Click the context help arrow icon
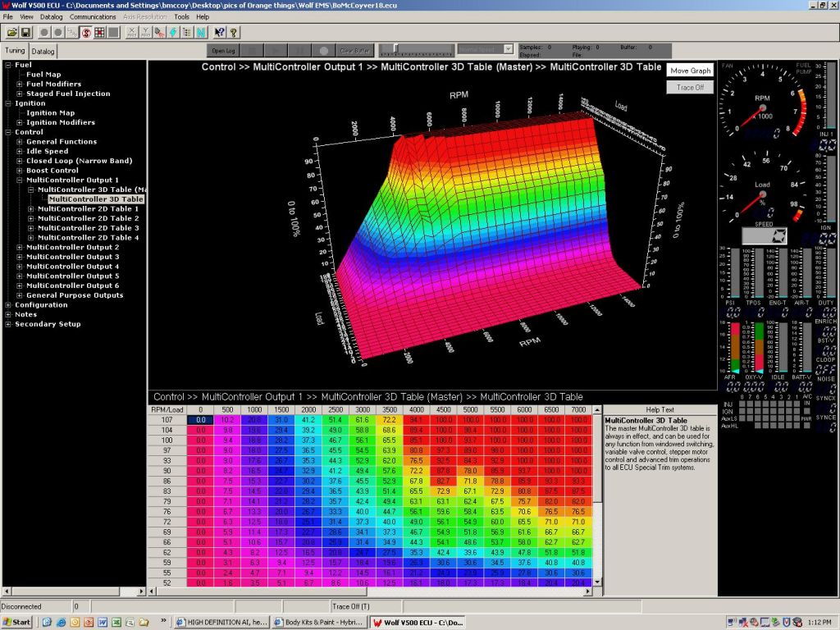 [x=220, y=32]
